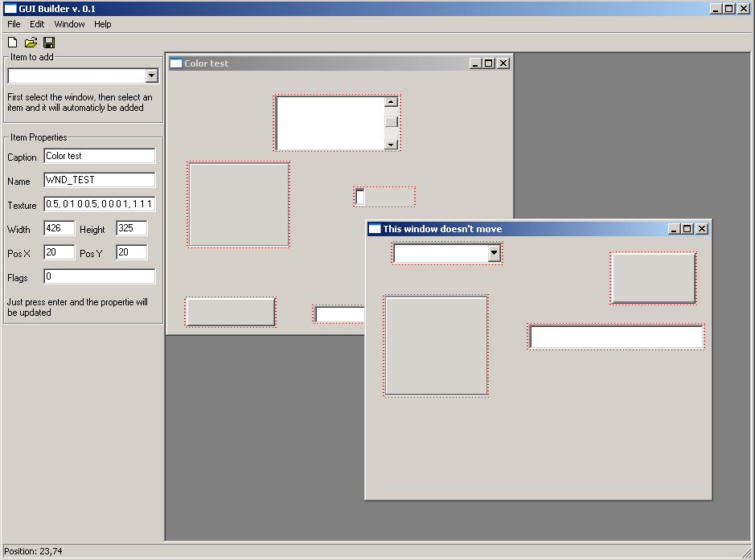Click the Pos X input field

(x=59, y=252)
